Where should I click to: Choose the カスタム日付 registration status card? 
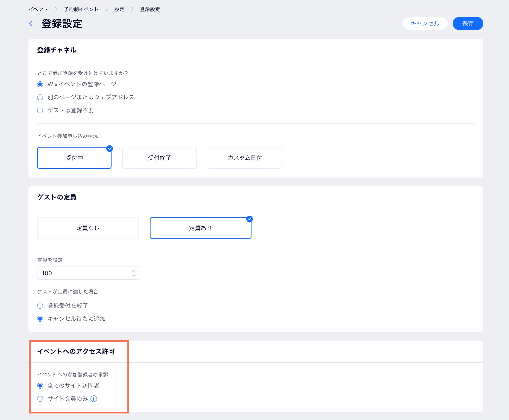pyautogui.click(x=245, y=158)
